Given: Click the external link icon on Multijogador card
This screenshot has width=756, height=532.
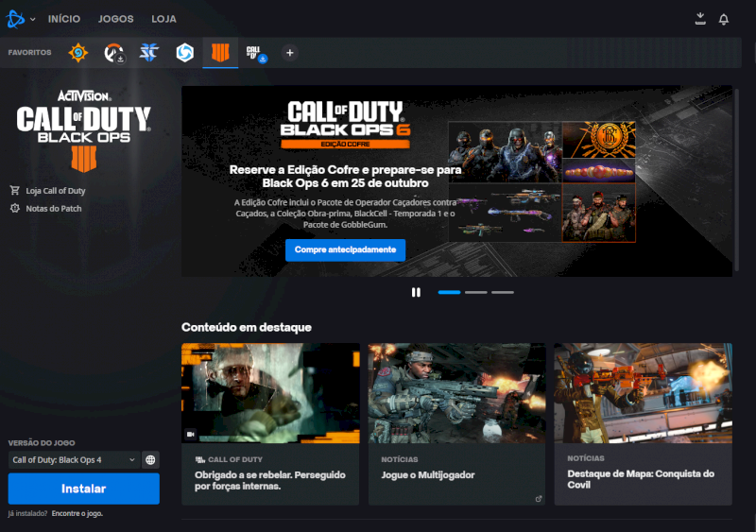Looking at the screenshot, I should (539, 499).
